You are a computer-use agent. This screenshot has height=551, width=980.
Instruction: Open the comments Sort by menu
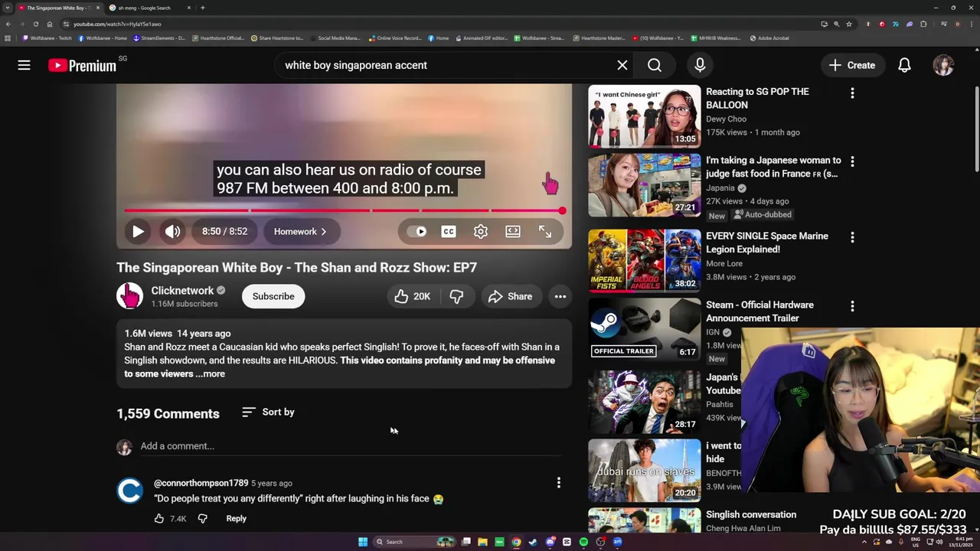[x=268, y=412]
